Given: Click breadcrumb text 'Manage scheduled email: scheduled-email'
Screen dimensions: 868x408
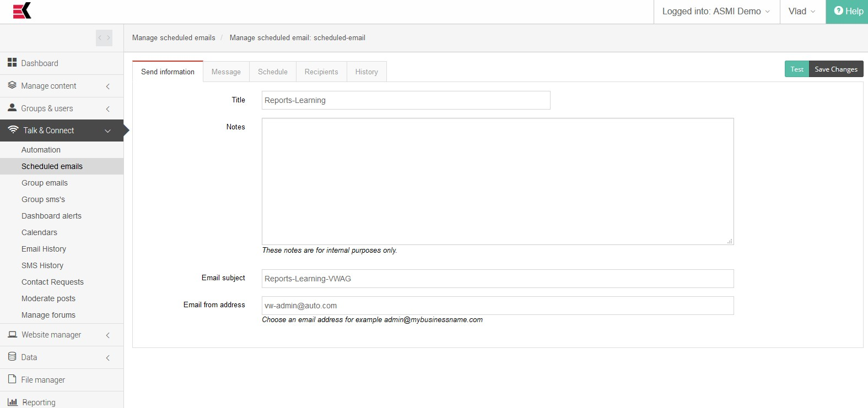Looking at the screenshot, I should [x=298, y=37].
